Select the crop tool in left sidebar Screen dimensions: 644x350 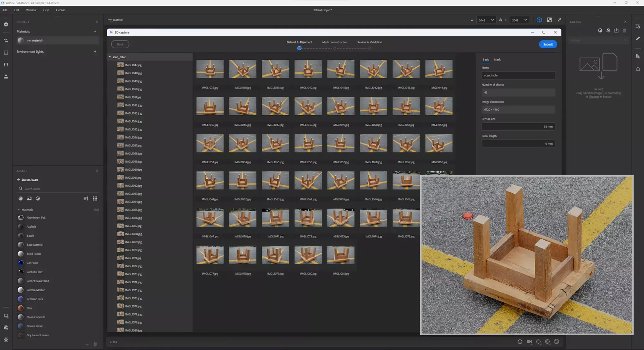tap(6, 41)
